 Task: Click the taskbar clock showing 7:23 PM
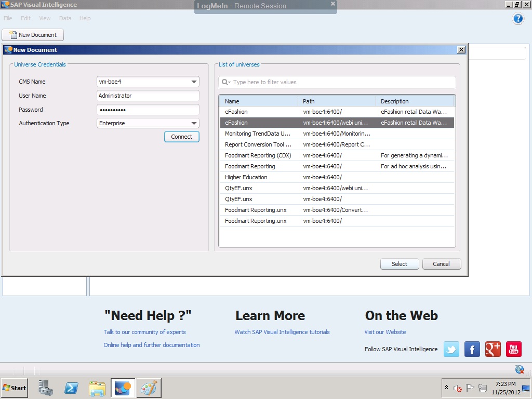tap(506, 388)
